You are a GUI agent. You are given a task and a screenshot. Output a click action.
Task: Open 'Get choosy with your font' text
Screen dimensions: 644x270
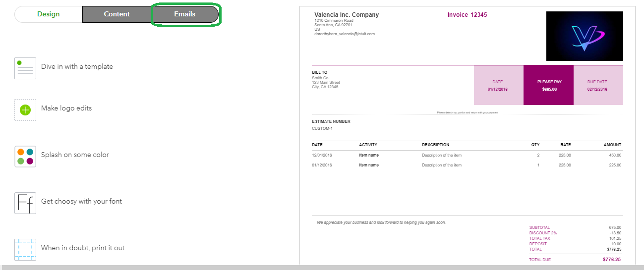tap(81, 201)
